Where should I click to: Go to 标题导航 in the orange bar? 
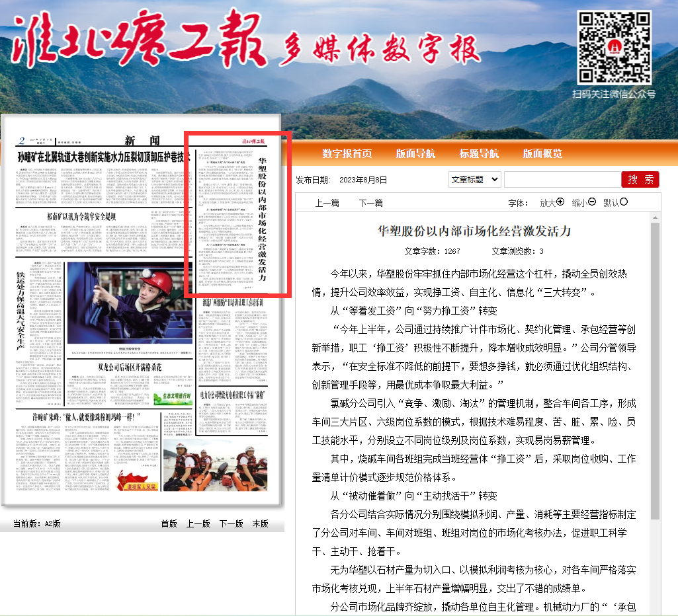pos(479,153)
